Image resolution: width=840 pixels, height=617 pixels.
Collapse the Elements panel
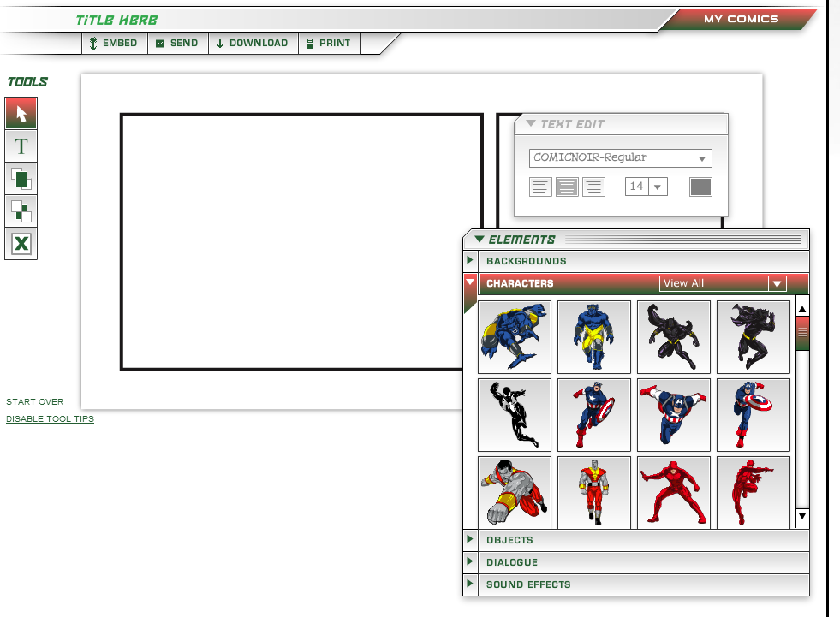point(479,239)
